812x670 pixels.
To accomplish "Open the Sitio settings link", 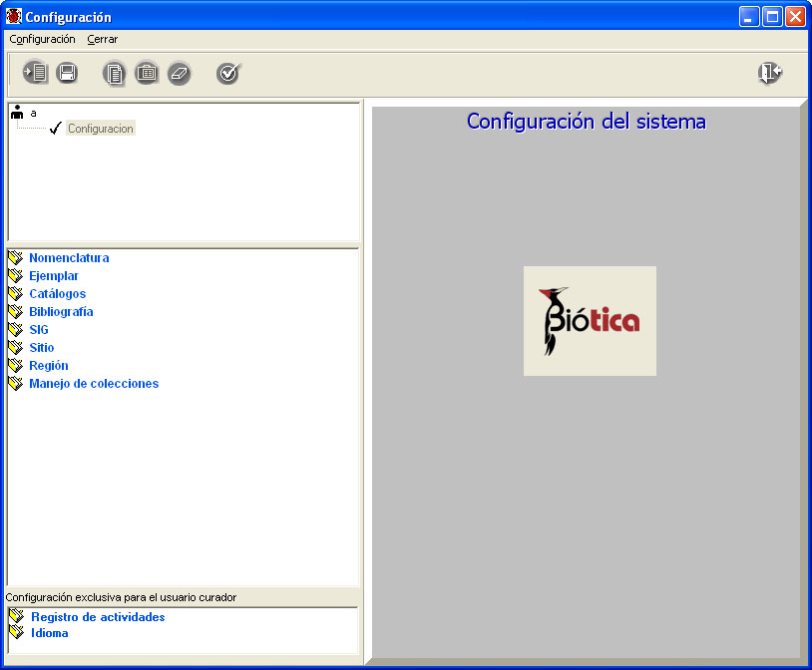I will (42, 347).
